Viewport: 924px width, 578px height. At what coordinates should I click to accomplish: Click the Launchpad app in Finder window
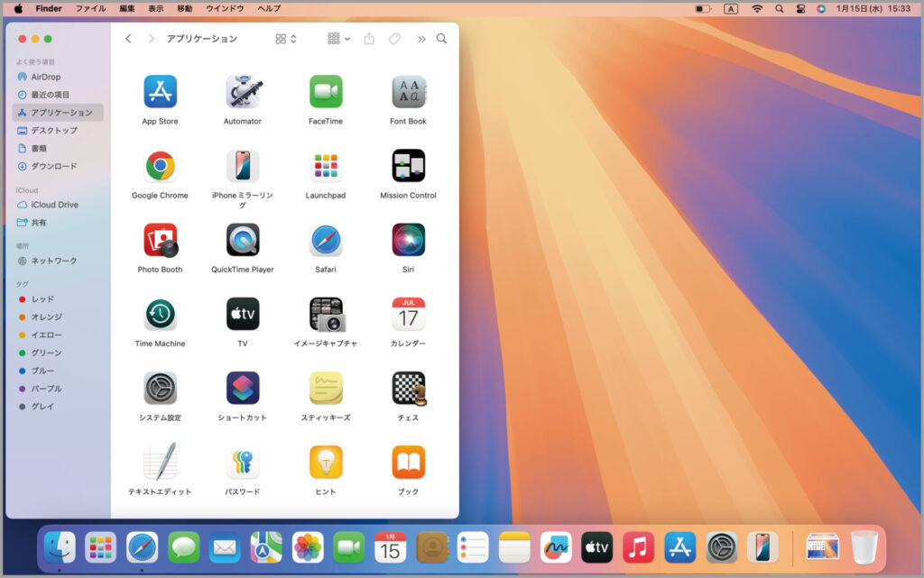click(325, 166)
